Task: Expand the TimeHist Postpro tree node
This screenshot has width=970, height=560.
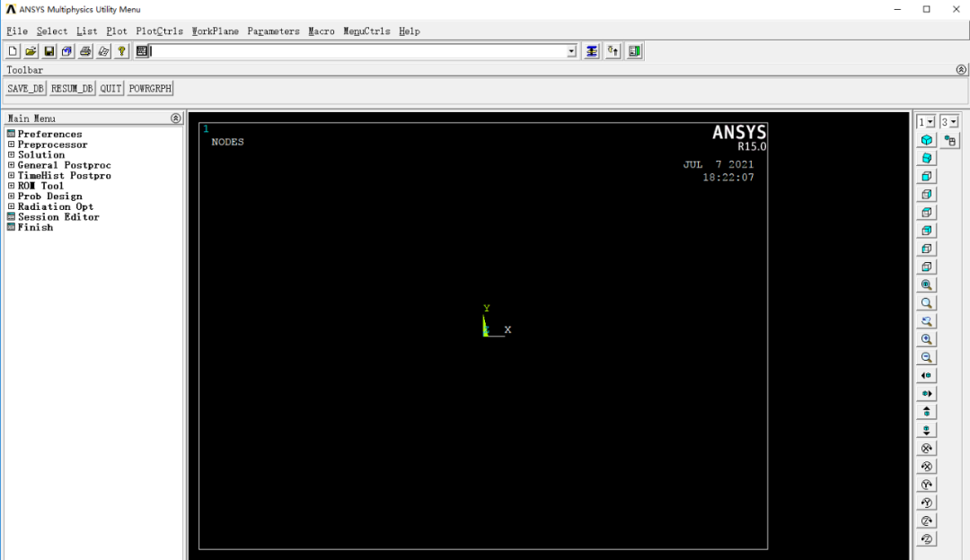Action: coord(11,176)
